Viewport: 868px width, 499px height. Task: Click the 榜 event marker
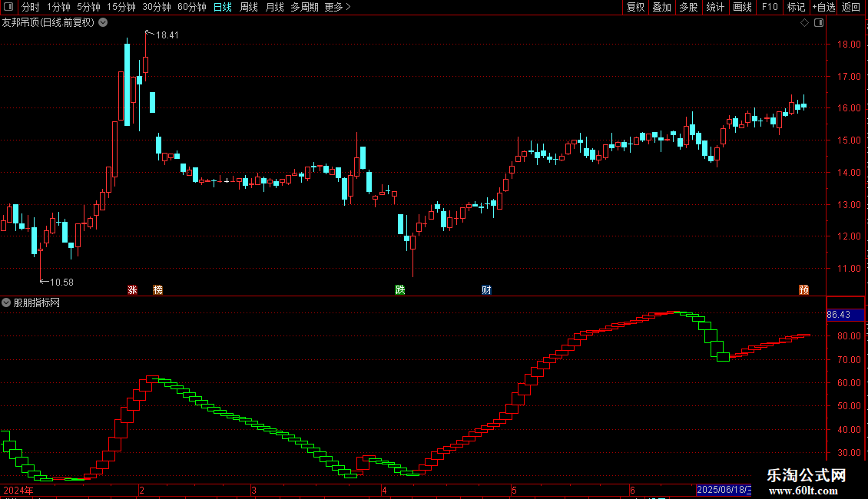[x=157, y=290]
